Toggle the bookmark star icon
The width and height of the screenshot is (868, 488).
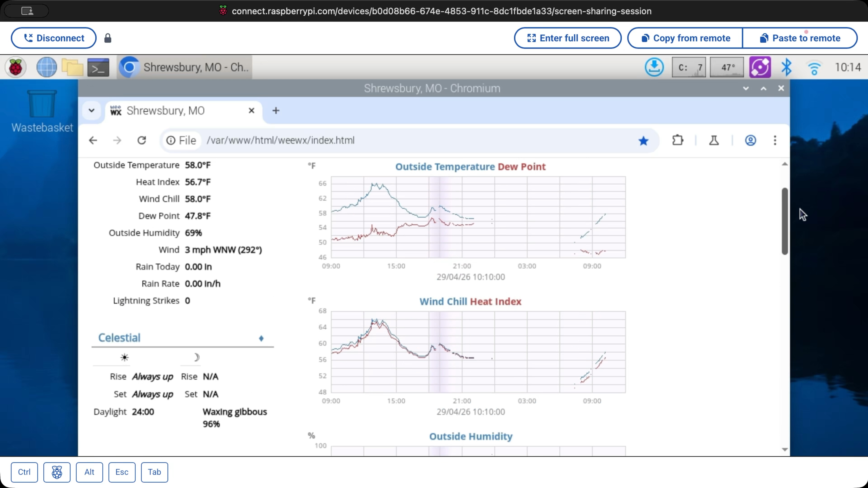click(x=643, y=141)
